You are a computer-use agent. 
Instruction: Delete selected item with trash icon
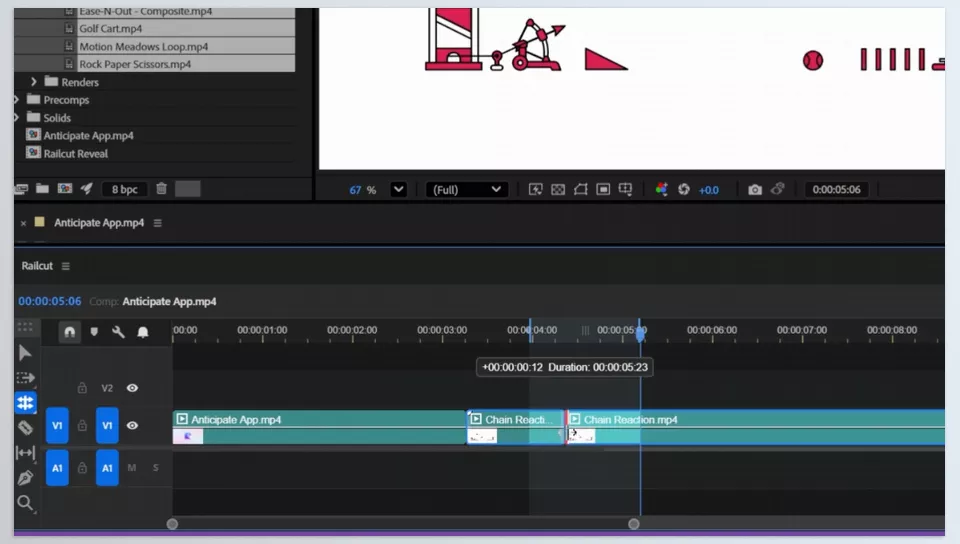(161, 188)
